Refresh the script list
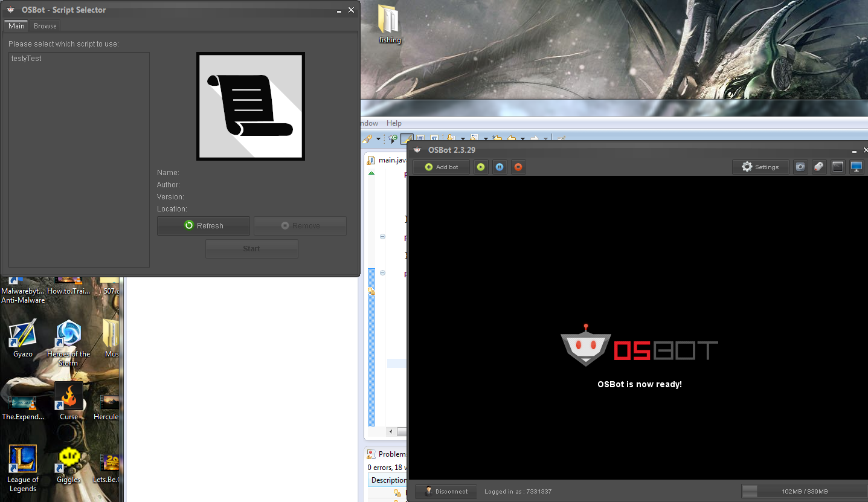The width and height of the screenshot is (868, 502). tap(204, 225)
